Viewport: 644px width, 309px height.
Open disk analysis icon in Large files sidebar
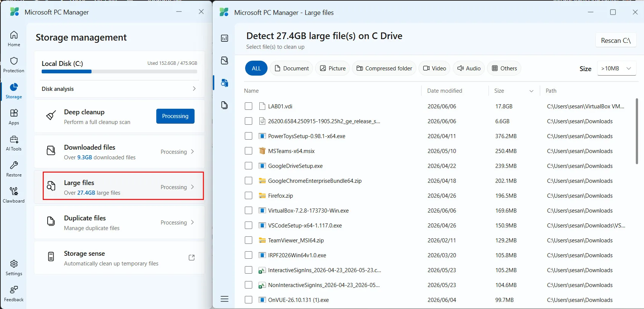[224, 38]
